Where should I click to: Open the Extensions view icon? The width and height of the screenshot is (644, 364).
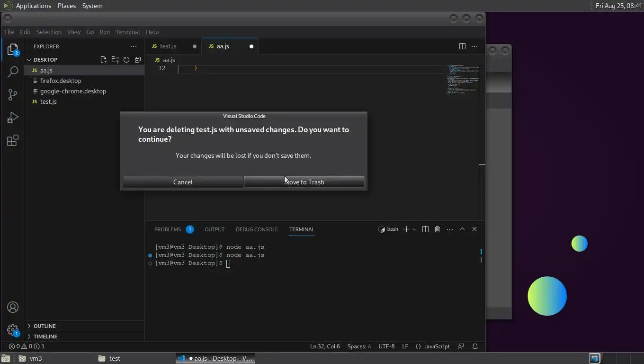tap(13, 140)
